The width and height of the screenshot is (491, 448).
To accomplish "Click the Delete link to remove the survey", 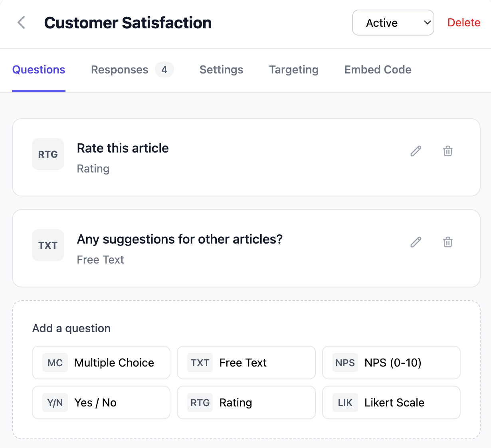I will (464, 22).
